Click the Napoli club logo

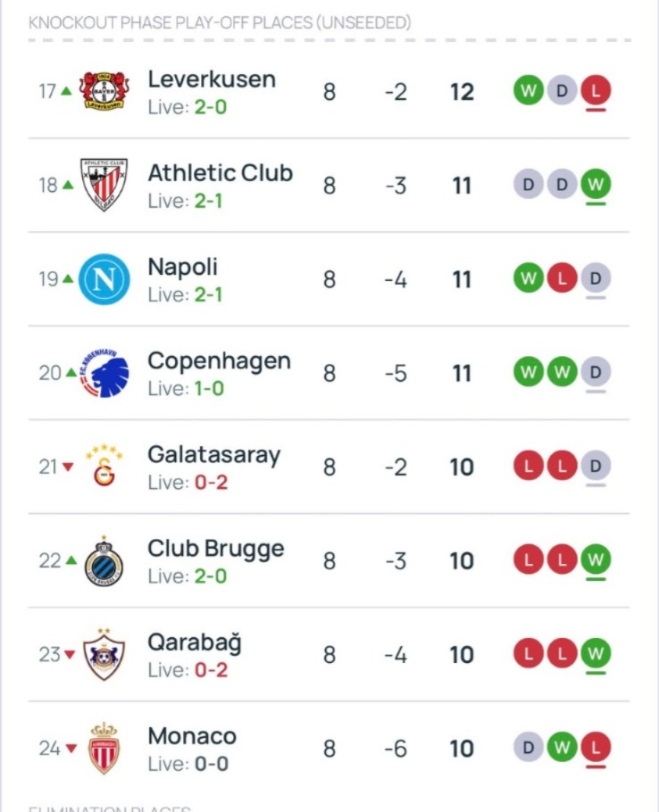(x=104, y=278)
